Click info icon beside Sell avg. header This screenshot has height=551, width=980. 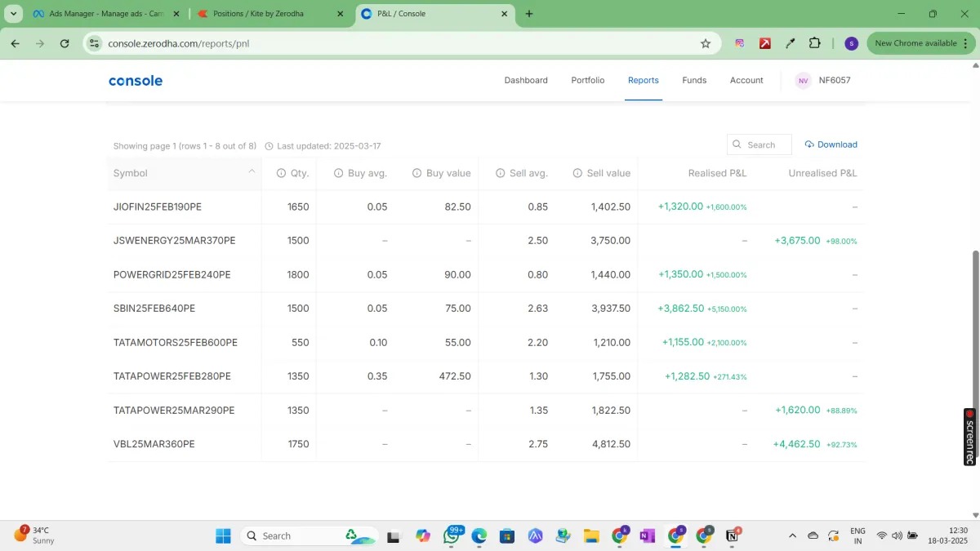point(501,173)
